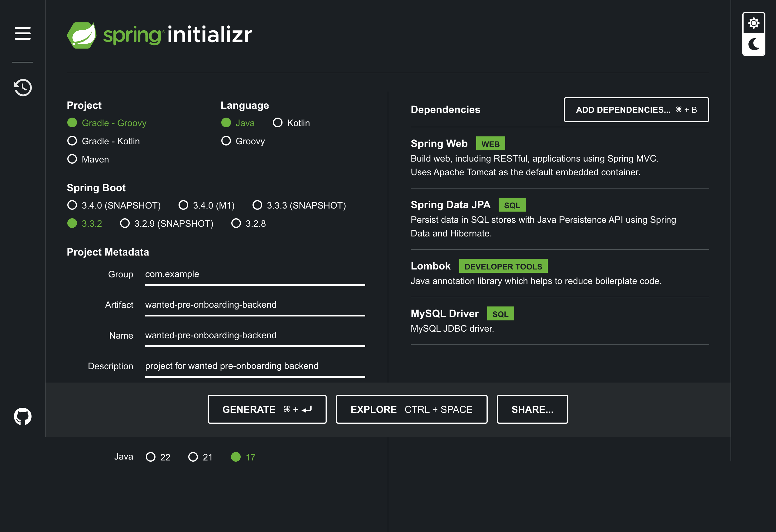Open the project history icon
Screen dimensions: 776x532
point(23,88)
